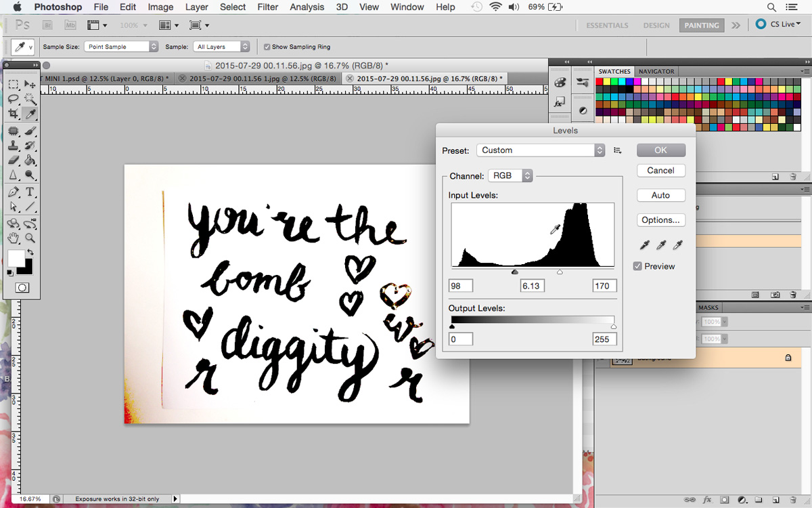Select the Painting workspace
This screenshot has height=508, width=812.
point(702,25)
